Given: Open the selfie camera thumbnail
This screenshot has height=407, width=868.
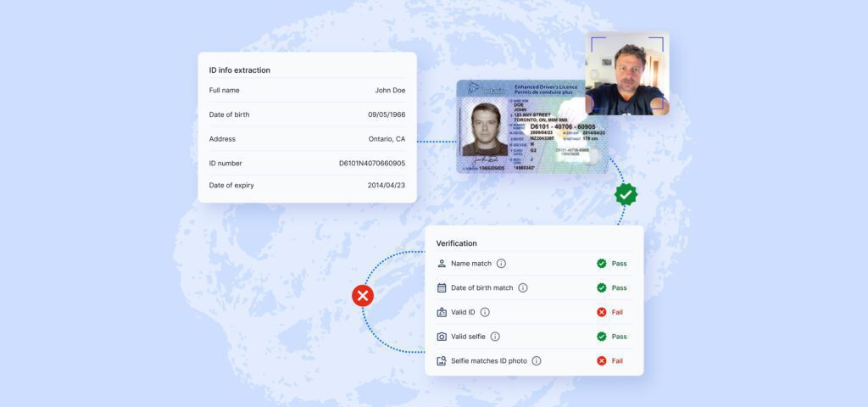Looking at the screenshot, I should (627, 73).
